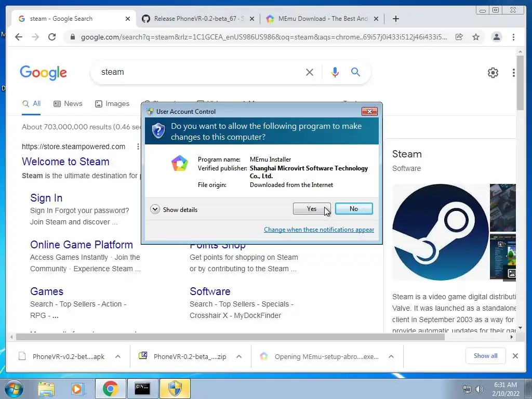
Task: Show all downloads
Action: pos(486,356)
